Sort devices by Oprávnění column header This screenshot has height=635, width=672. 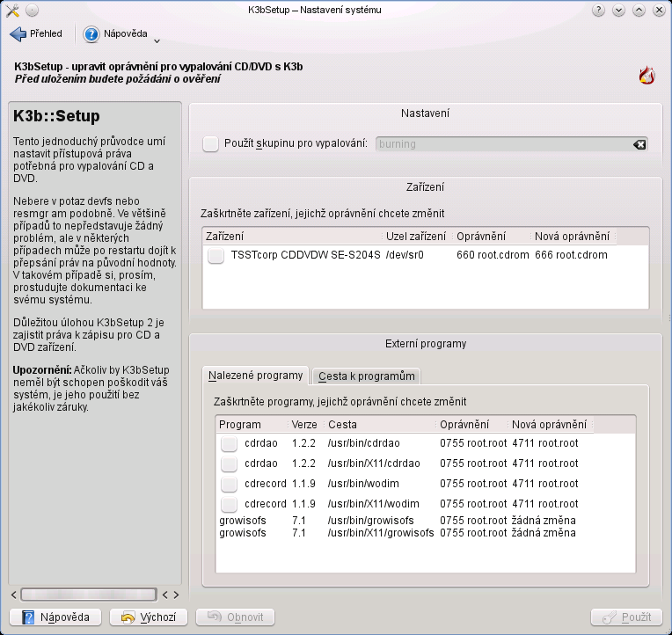point(492,237)
